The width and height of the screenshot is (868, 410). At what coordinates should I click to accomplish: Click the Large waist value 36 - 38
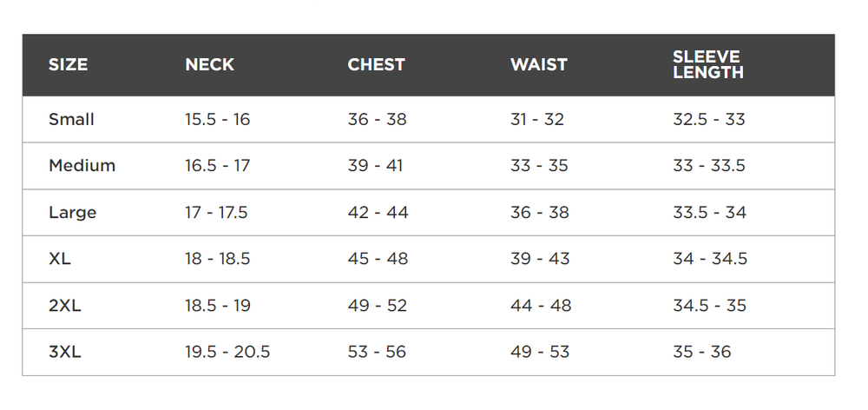[539, 213]
